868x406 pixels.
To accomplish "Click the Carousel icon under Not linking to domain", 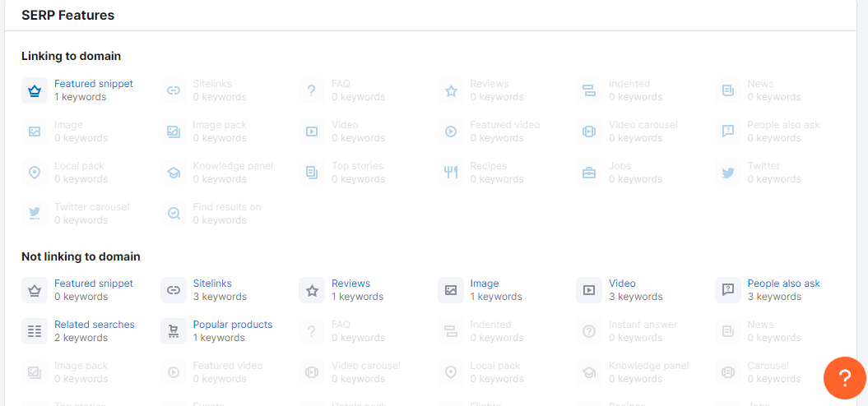I will [x=728, y=372].
